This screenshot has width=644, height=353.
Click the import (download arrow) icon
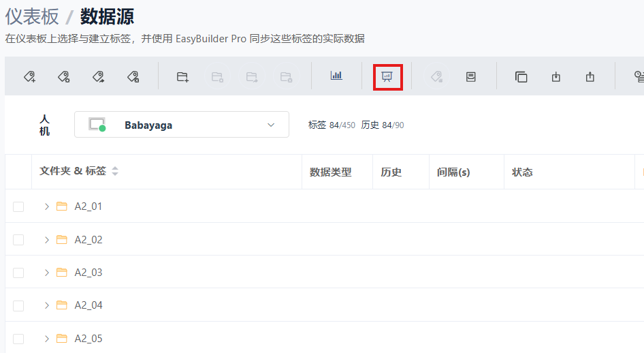[556, 76]
